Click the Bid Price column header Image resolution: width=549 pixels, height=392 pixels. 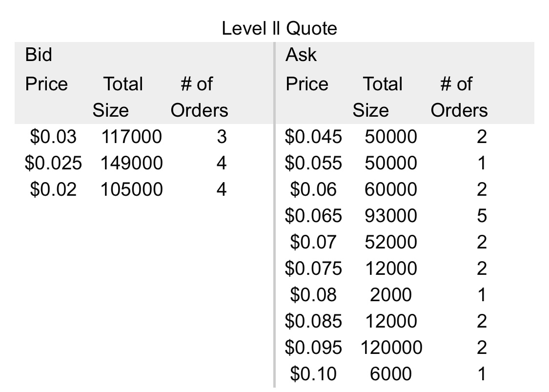[46, 84]
